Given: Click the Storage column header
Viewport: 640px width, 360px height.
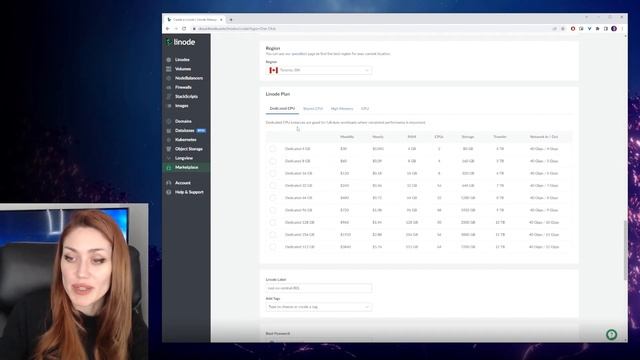Looking at the screenshot, I should (468, 137).
